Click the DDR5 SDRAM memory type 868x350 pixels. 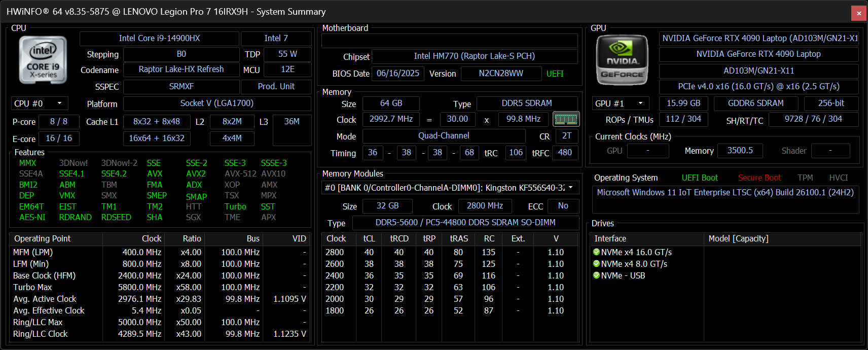pos(527,103)
